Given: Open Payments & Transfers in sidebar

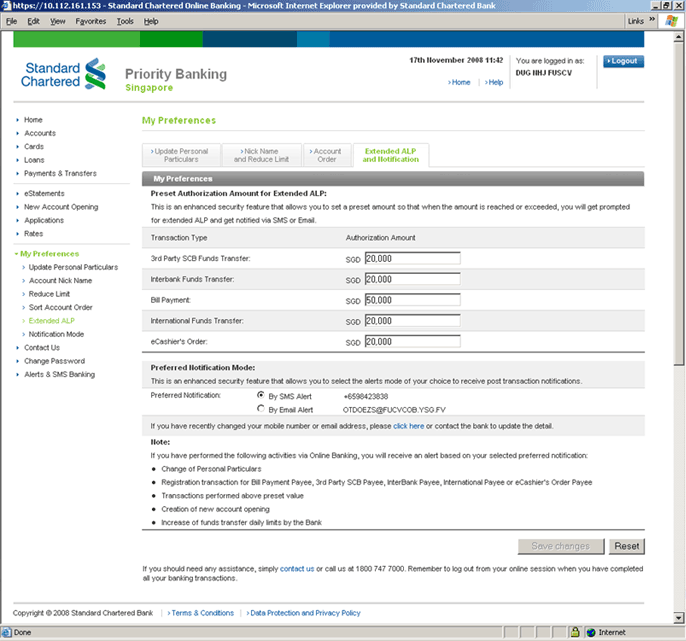Looking at the screenshot, I should point(60,173).
